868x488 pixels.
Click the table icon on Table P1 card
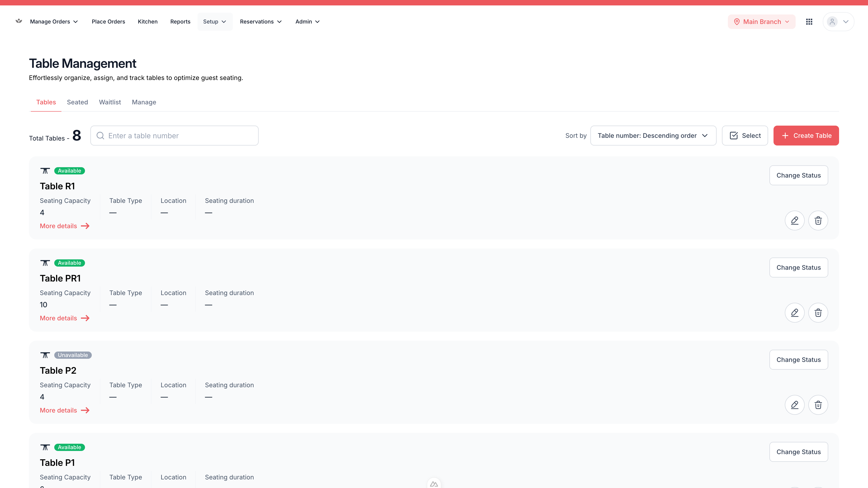click(45, 447)
